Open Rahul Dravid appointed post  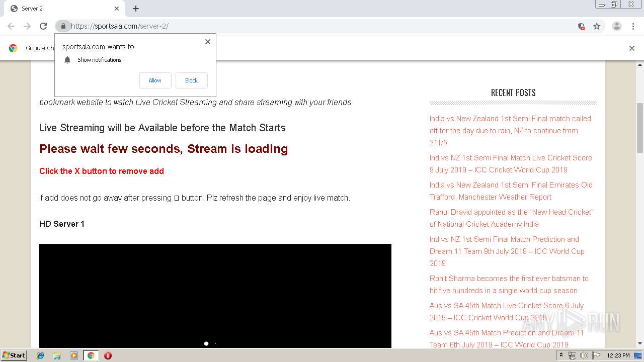(512, 218)
